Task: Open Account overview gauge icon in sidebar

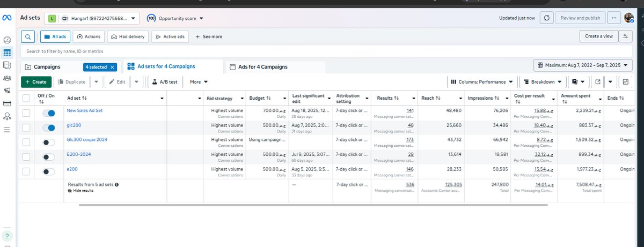Action: tap(7, 40)
